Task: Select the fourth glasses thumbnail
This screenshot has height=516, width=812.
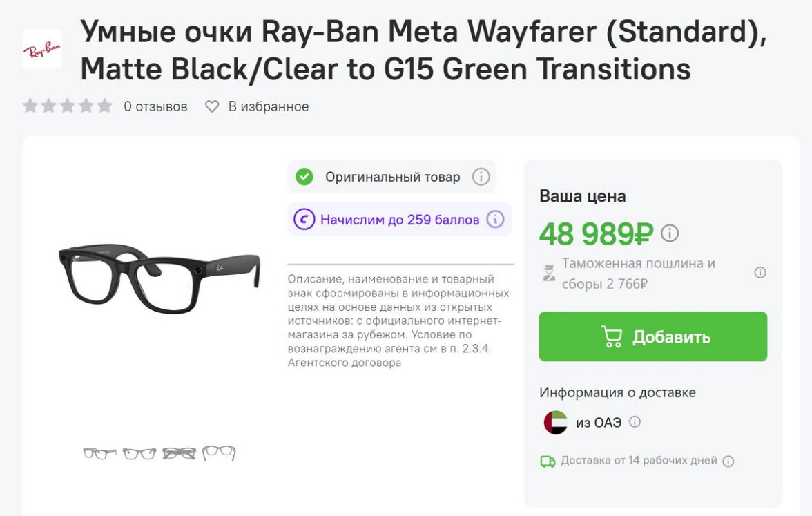Action: point(219,453)
